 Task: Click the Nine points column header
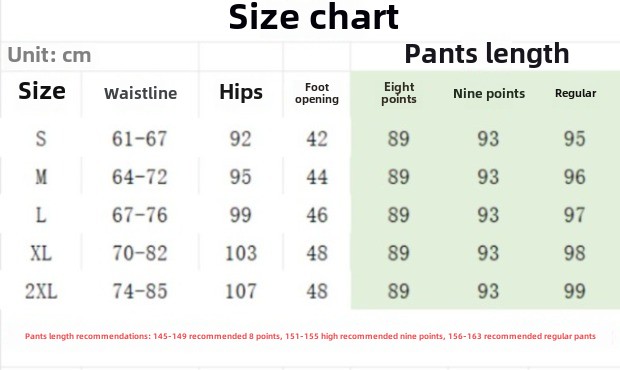[489, 93]
